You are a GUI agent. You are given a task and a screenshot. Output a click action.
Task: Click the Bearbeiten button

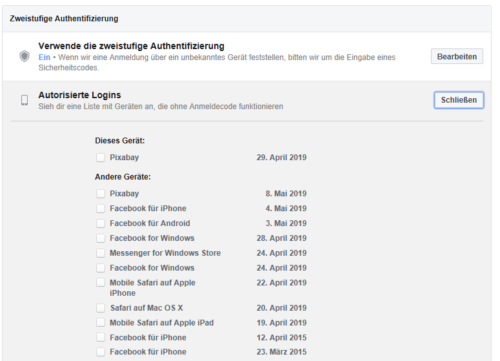pos(457,57)
